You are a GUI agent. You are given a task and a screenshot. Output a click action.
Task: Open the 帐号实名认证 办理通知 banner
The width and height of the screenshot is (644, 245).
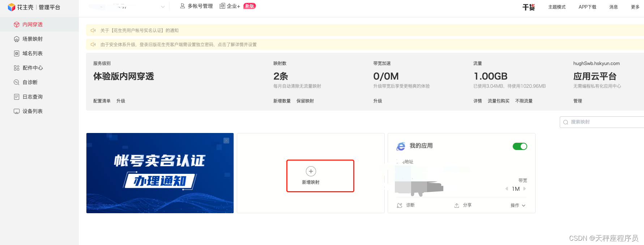[160, 173]
